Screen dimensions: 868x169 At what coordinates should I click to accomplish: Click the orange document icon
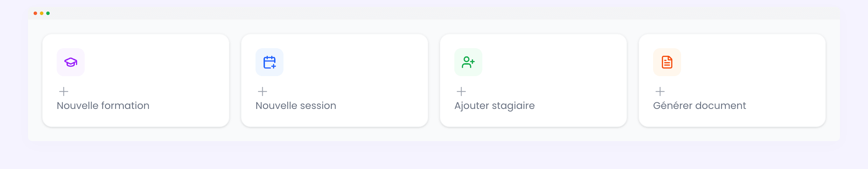point(667,62)
